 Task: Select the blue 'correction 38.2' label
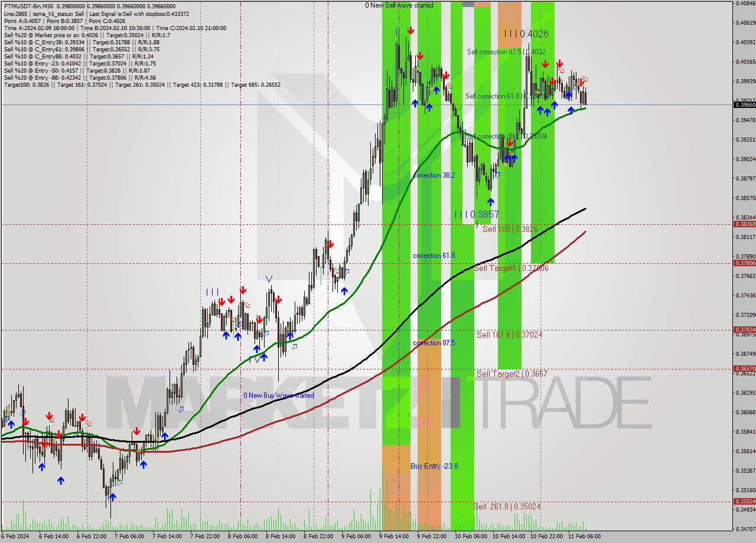coord(434,175)
